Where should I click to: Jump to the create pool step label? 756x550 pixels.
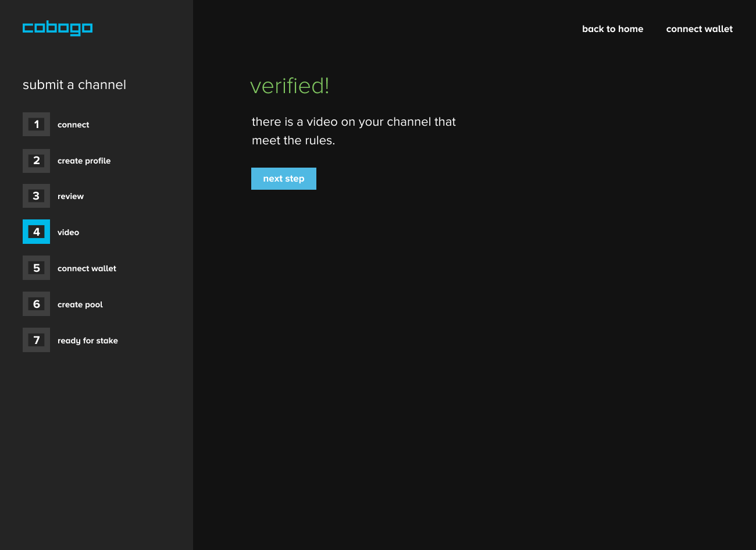(x=80, y=305)
